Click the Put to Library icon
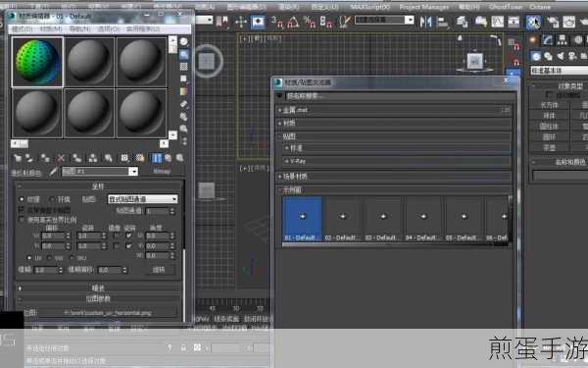Viewport: 588px width, 368px height. (x=108, y=158)
